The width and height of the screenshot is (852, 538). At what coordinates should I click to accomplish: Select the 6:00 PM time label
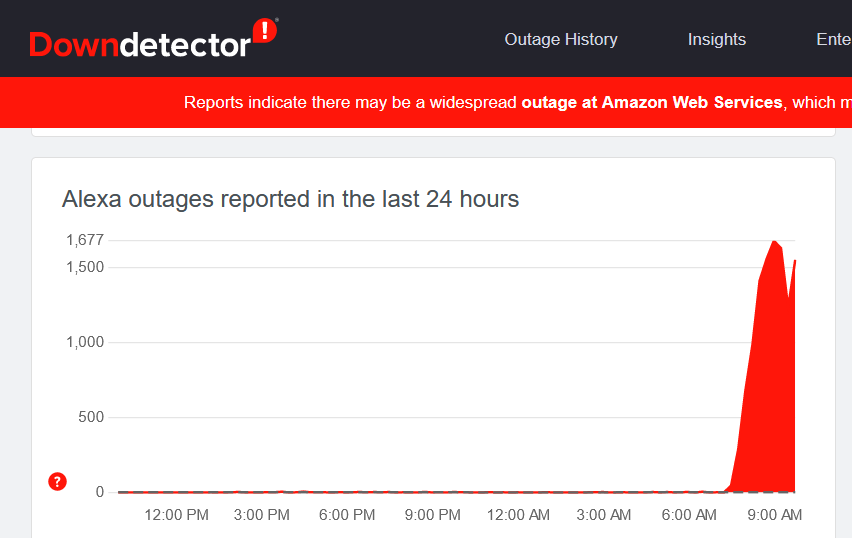coord(347,515)
